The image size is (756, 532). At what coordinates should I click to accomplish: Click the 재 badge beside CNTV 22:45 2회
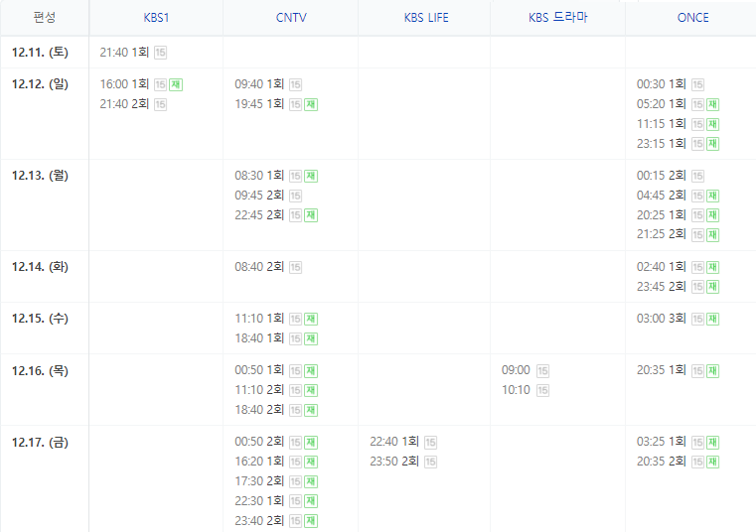tap(311, 215)
